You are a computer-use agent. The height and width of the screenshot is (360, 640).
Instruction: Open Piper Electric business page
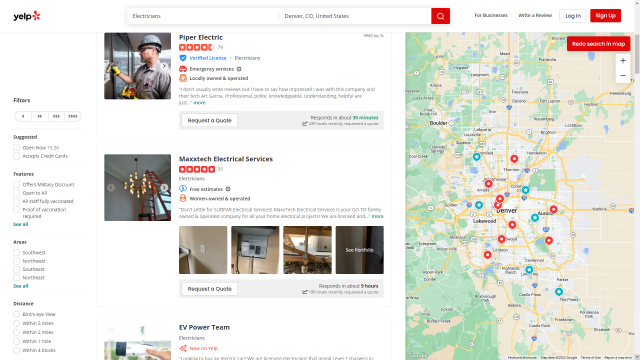click(x=201, y=37)
